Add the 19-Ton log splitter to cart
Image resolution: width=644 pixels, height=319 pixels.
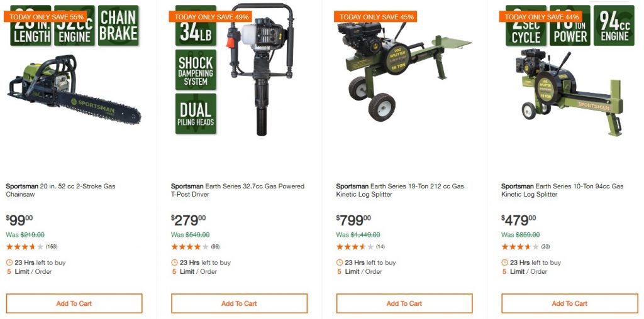pyautogui.click(x=404, y=303)
